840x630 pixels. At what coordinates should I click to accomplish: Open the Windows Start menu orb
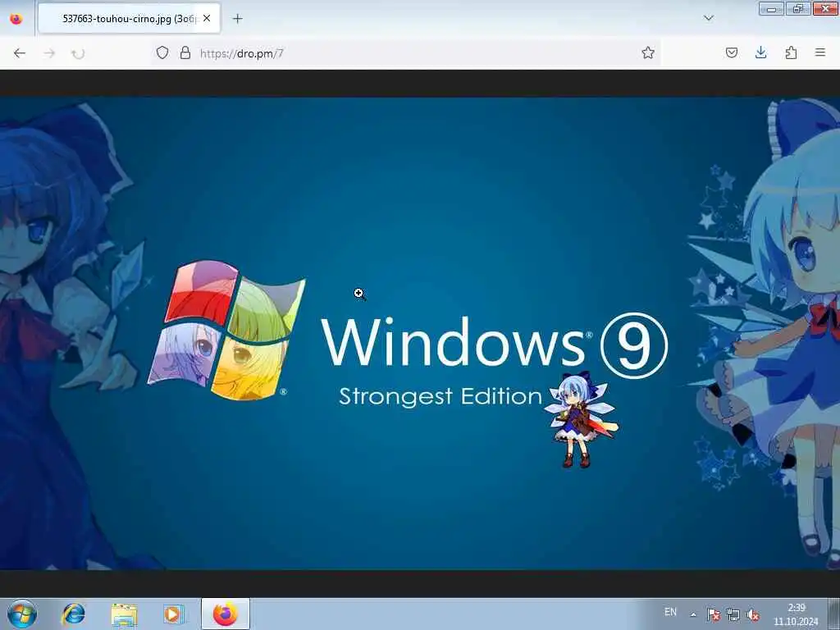pos(22,614)
